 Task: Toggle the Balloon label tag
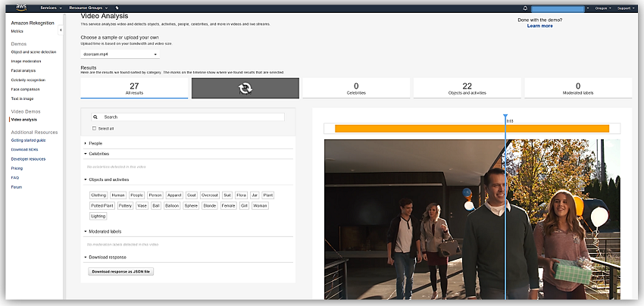point(172,205)
